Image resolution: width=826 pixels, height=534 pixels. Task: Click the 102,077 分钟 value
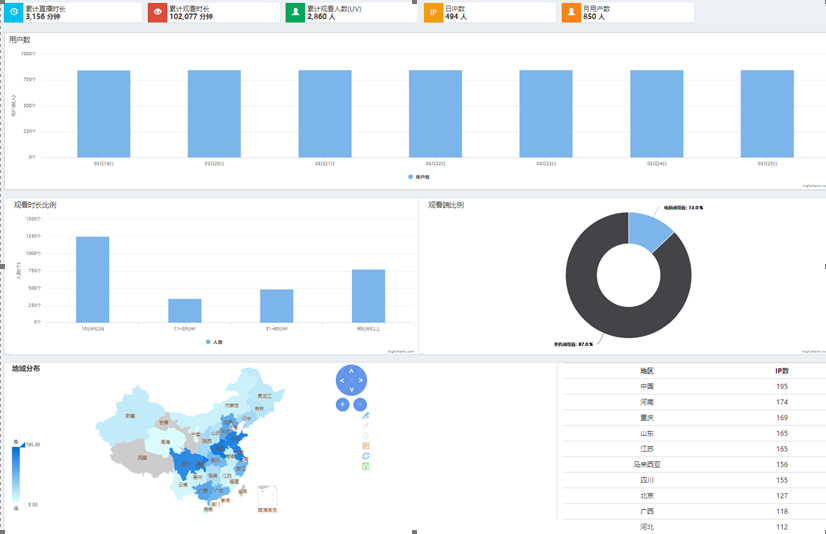pyautogui.click(x=191, y=16)
